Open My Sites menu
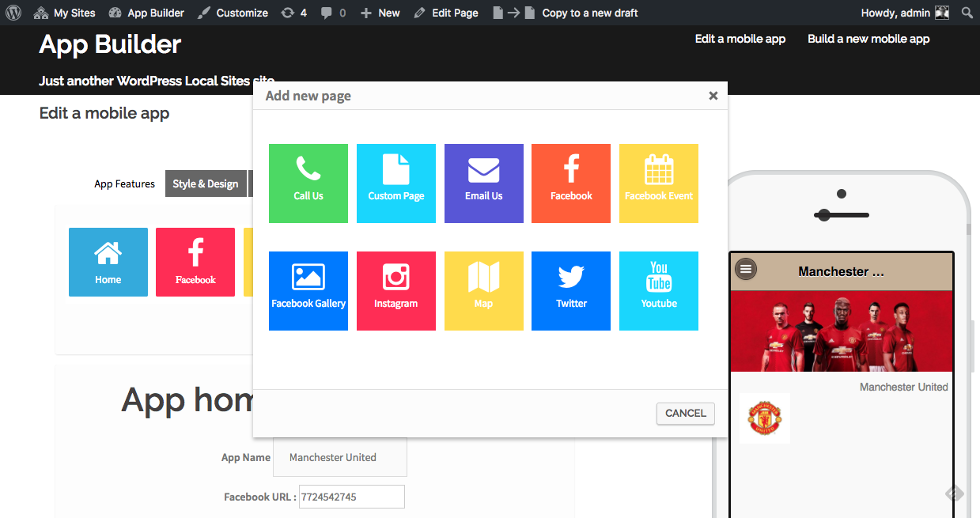980x518 pixels. tap(65, 13)
